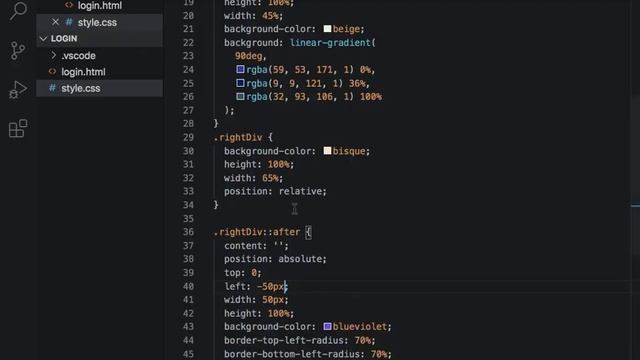Collapse the LOGIN folder section
Viewport: 640px width, 360px height.
click(x=99, y=38)
